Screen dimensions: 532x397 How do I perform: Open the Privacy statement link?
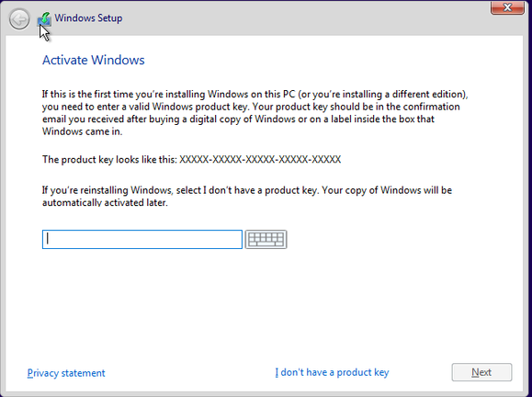66,373
